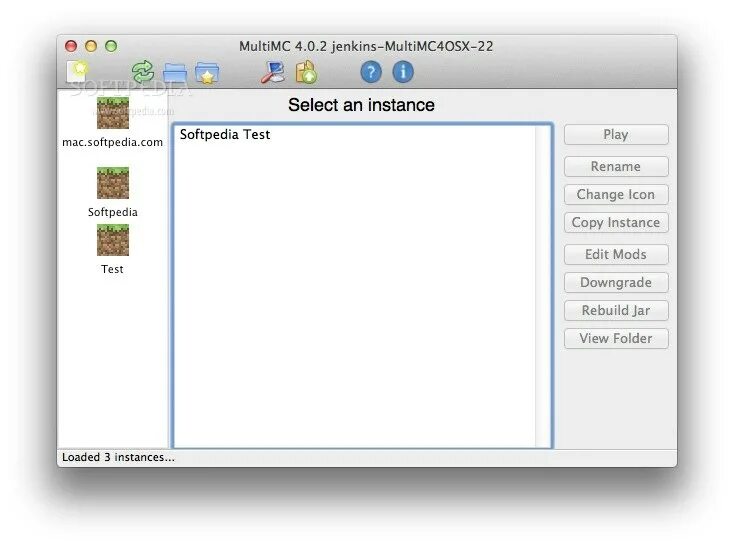Minimize MultiMC window with yellow button
The image size is (734, 546).
point(91,46)
